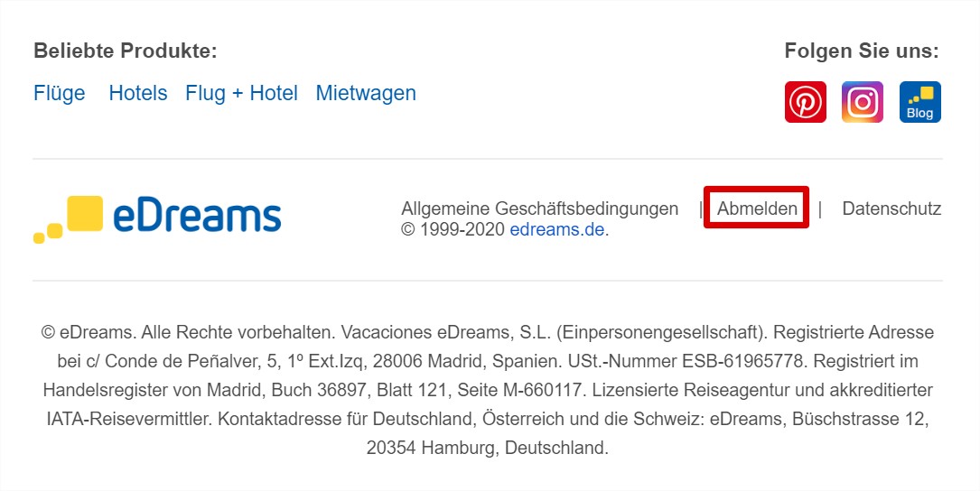Click the blue eDreams wordmark

(198, 218)
